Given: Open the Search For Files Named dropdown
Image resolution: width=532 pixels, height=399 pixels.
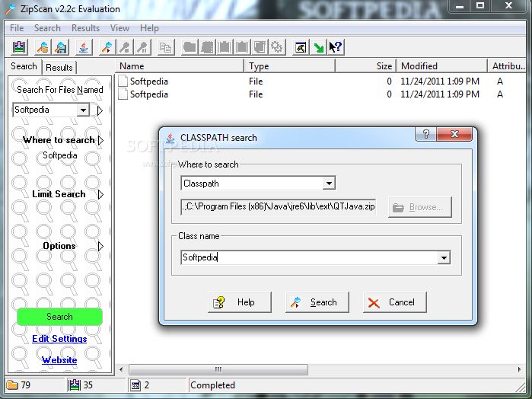Looking at the screenshot, I should point(83,110).
